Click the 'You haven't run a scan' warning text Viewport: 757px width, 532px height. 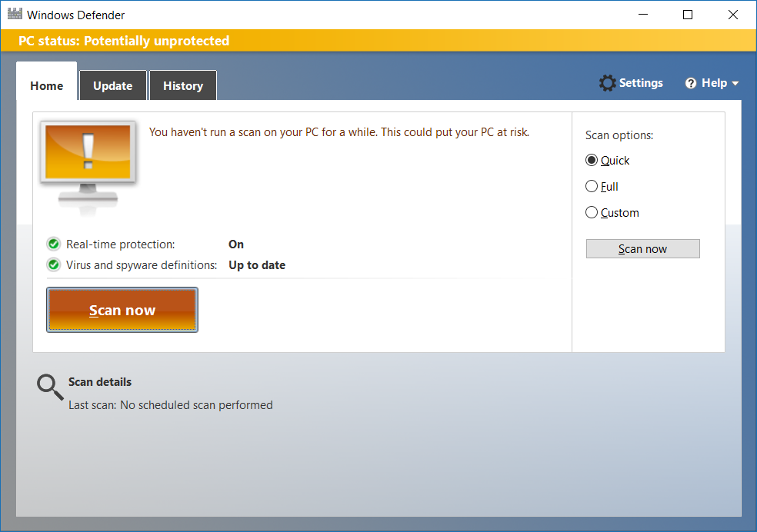coord(339,132)
